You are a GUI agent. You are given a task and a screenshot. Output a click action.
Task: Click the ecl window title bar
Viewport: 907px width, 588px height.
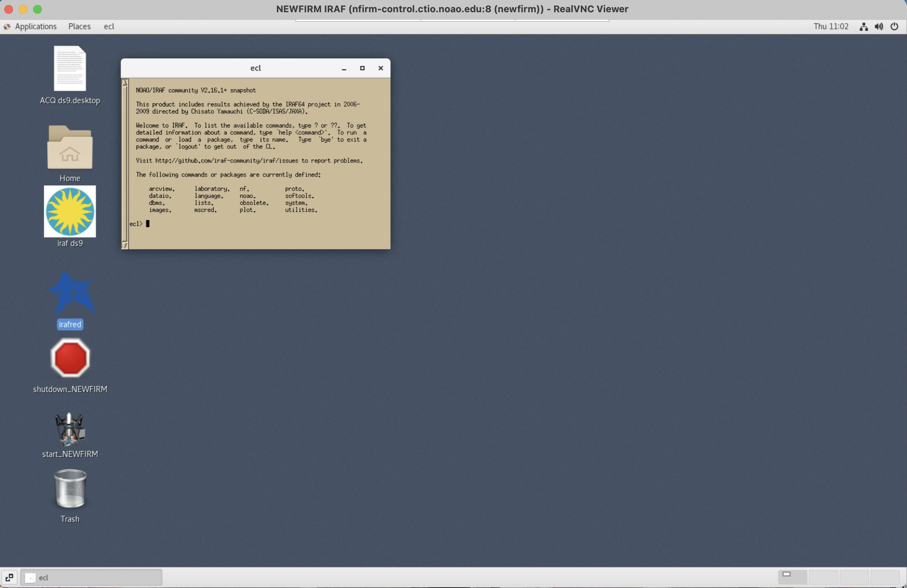click(x=255, y=68)
